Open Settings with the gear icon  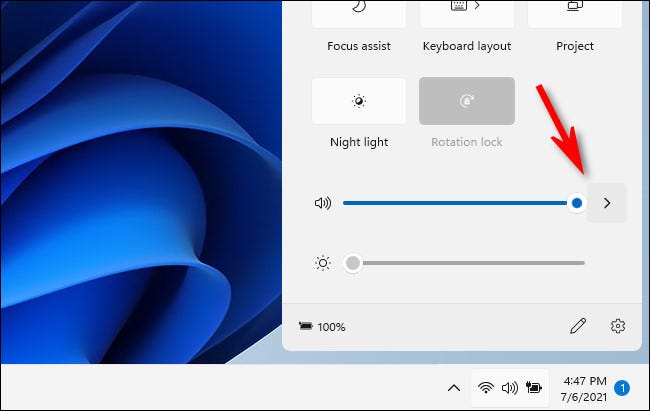click(x=617, y=326)
